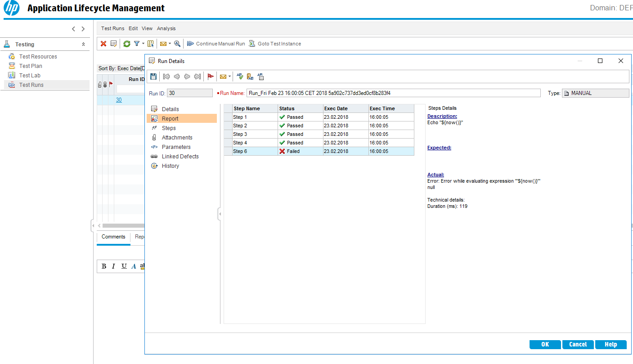Image resolution: width=633 pixels, height=364 pixels.
Task: Open Run Details icon in main toolbar
Action: tap(113, 44)
